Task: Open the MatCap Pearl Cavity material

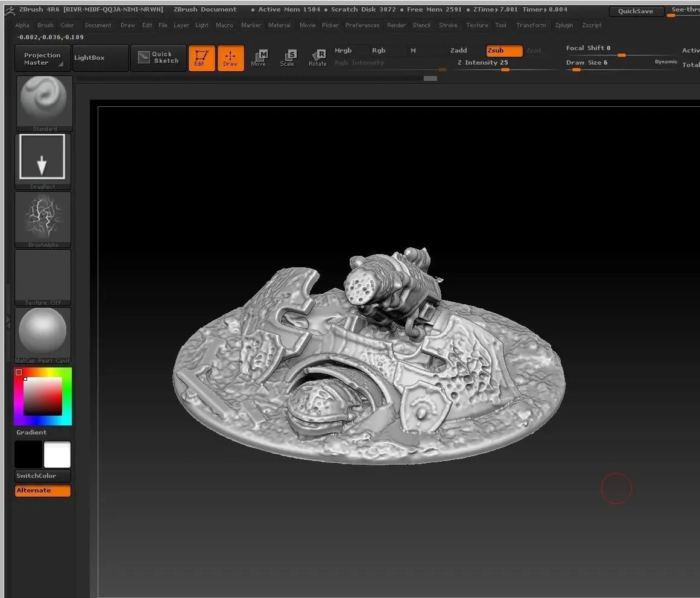Action: pyautogui.click(x=42, y=335)
